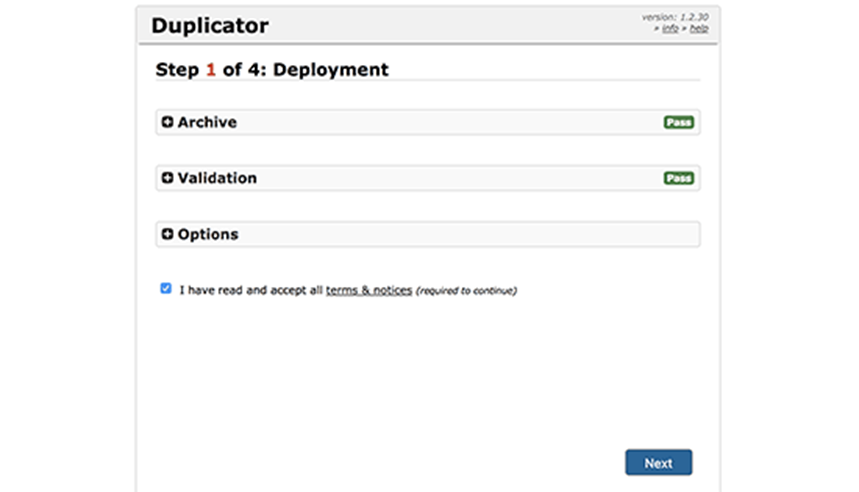This screenshot has width=859, height=492.
Task: Click the Validation Pass status badge
Action: point(679,178)
